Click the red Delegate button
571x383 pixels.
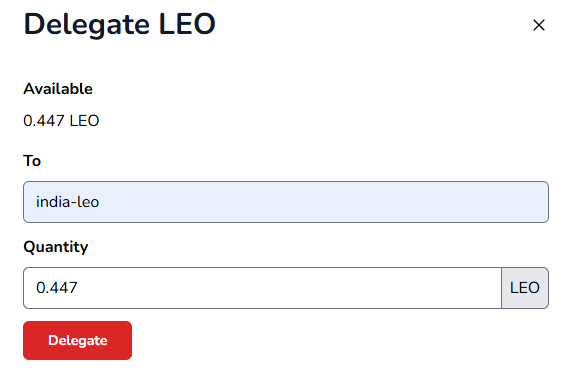click(x=77, y=340)
